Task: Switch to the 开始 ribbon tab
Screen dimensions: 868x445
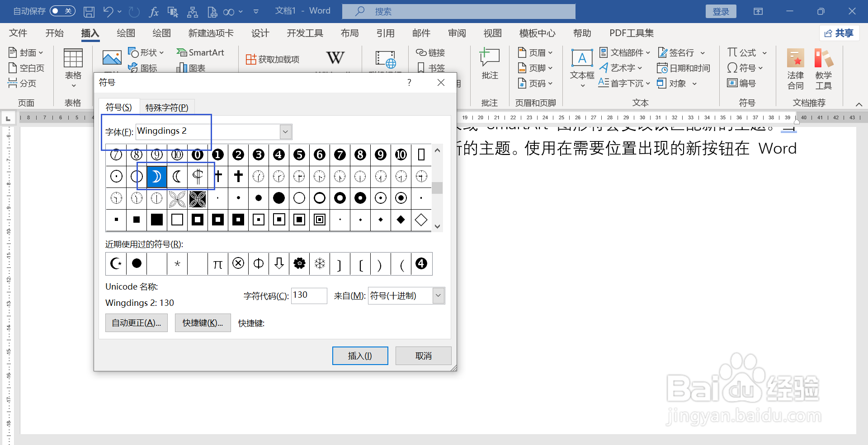Action: click(55, 33)
